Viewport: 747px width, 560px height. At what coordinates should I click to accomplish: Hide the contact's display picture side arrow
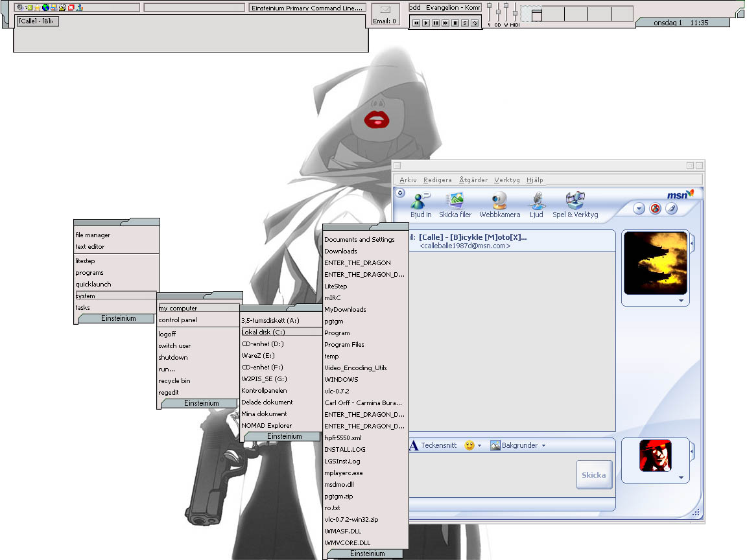(692, 244)
